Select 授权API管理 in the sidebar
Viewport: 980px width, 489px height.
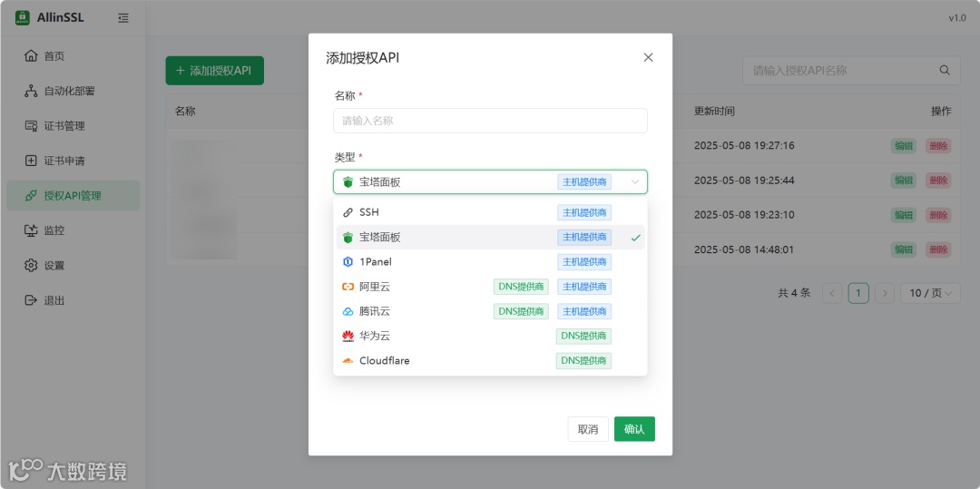coord(73,195)
